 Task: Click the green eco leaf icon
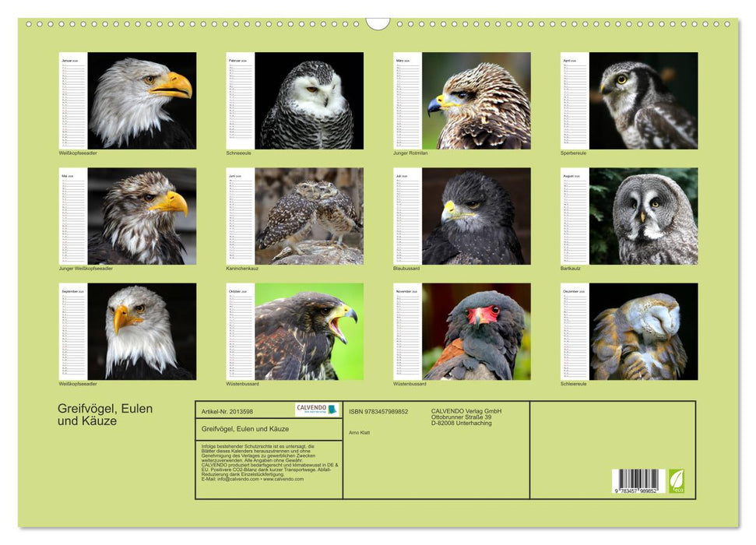click(677, 480)
